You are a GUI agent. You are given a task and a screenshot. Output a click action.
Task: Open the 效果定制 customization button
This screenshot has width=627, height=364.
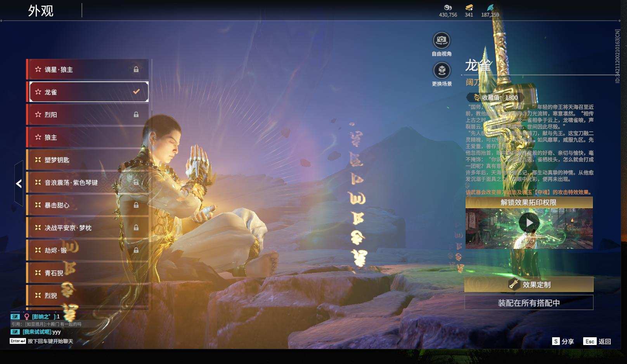click(529, 285)
